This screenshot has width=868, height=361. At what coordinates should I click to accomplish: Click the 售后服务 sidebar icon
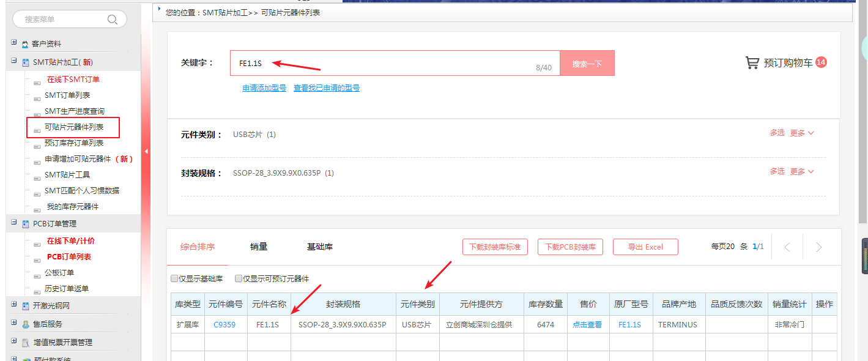[x=25, y=325]
